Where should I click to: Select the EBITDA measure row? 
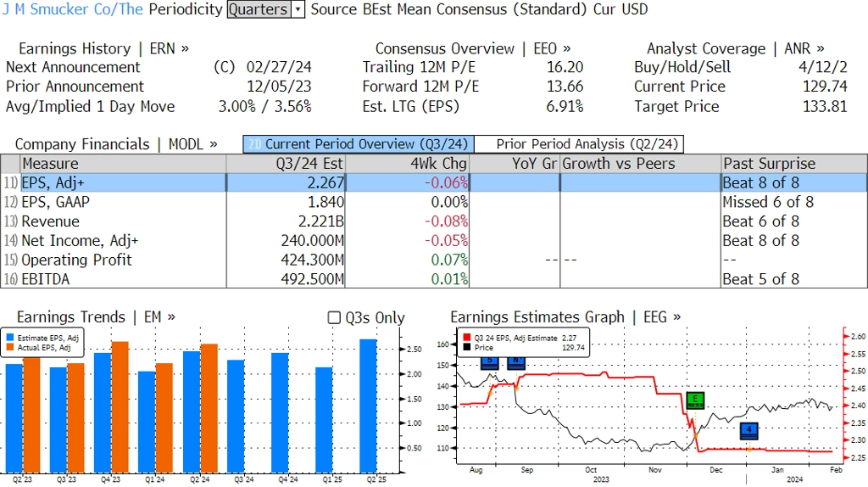[434, 279]
